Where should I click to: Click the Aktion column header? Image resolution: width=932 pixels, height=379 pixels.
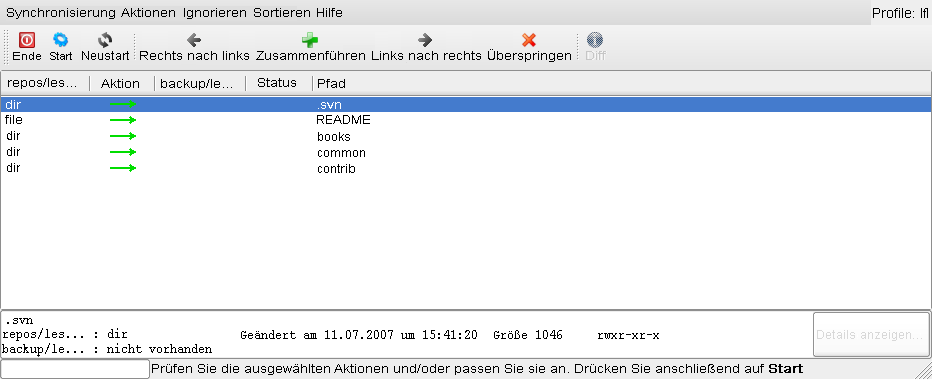point(121,83)
